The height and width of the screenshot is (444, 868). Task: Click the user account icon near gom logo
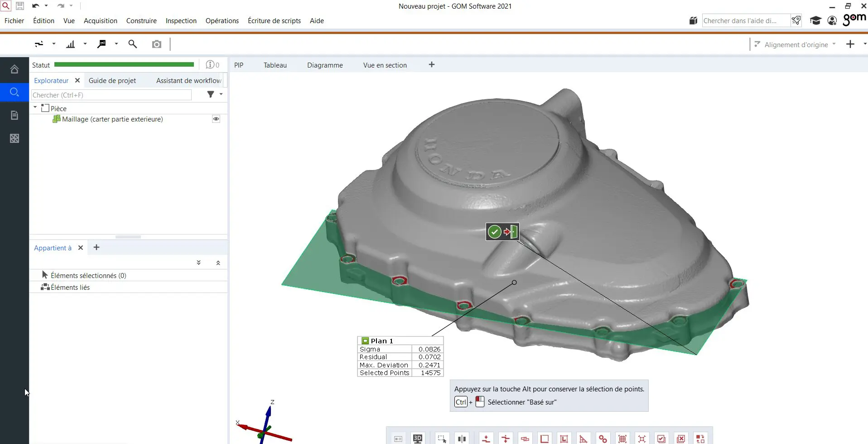tap(832, 21)
